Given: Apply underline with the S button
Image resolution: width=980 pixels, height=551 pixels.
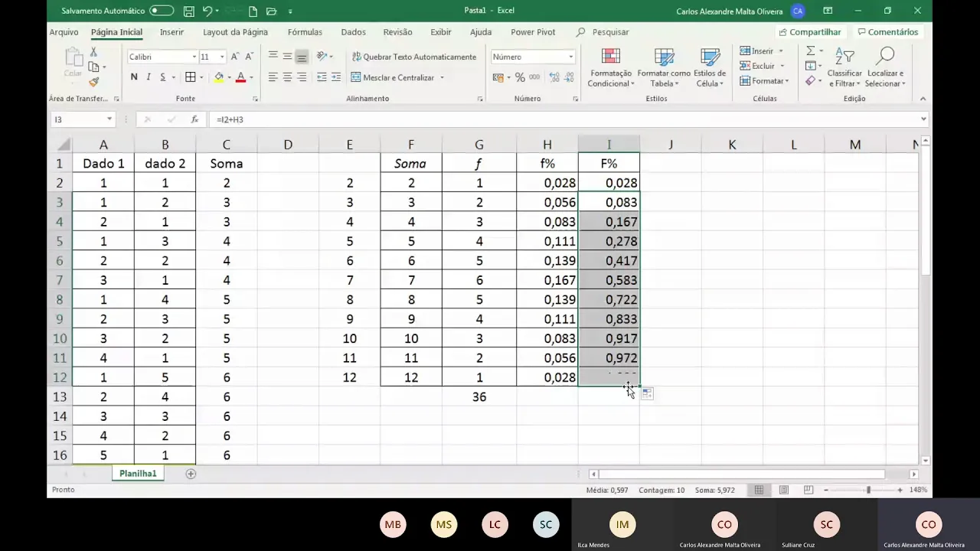Looking at the screenshot, I should [162, 77].
